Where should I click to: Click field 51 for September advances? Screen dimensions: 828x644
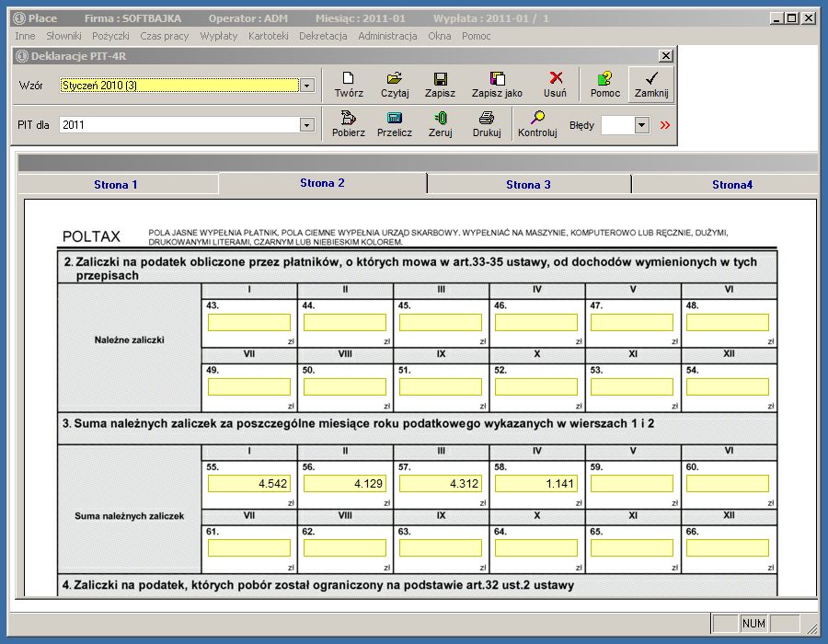pos(441,387)
